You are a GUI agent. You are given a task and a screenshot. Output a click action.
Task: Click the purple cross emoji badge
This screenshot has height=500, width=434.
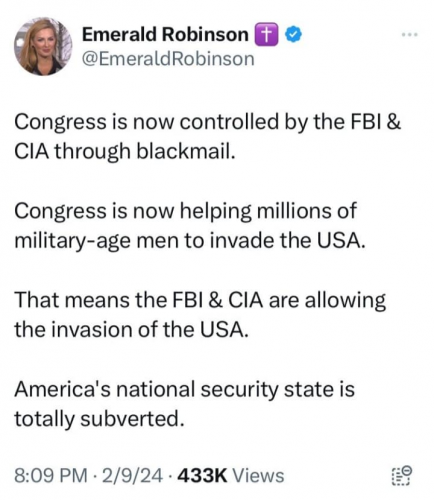(x=266, y=34)
